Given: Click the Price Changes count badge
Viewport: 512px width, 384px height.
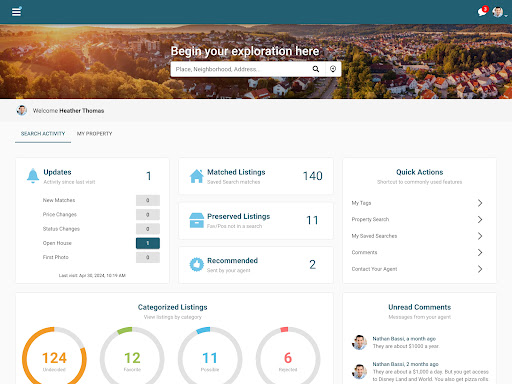Looking at the screenshot, I should pos(148,215).
